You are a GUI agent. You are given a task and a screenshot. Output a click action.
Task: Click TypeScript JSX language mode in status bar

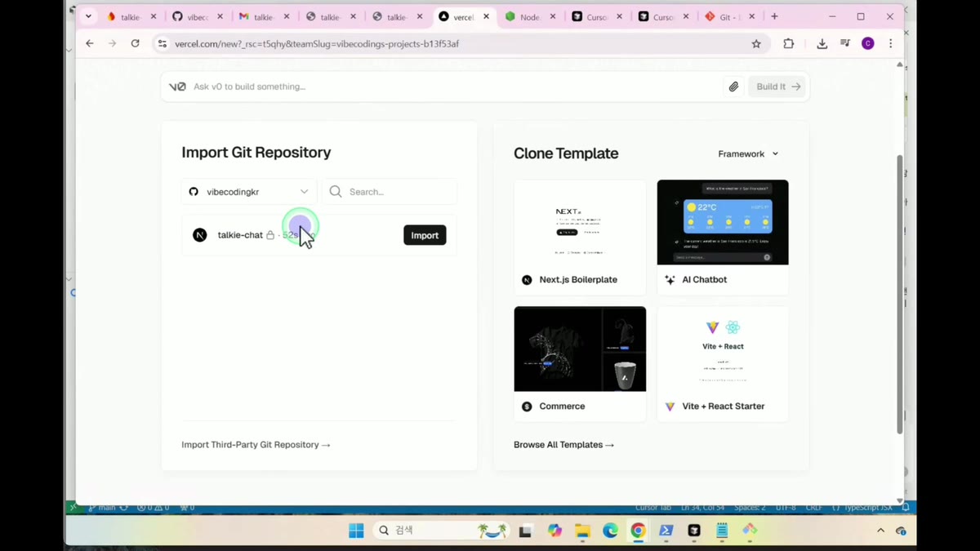(863, 508)
